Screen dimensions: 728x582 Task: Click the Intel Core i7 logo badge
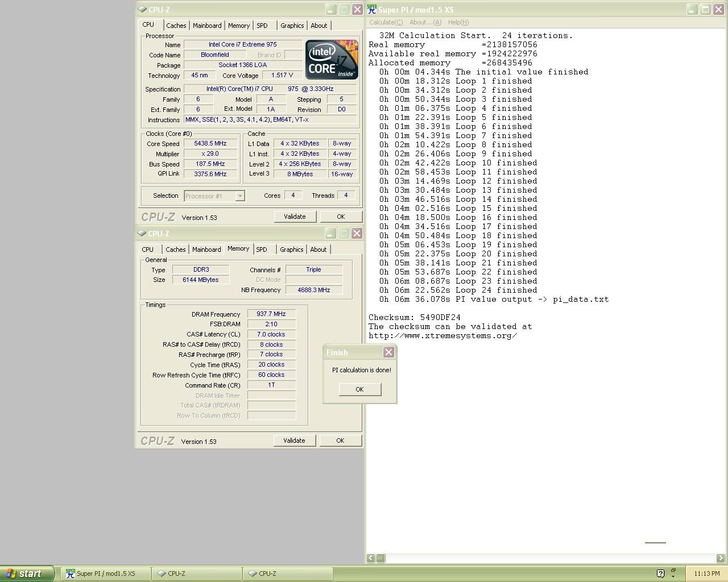click(332, 60)
